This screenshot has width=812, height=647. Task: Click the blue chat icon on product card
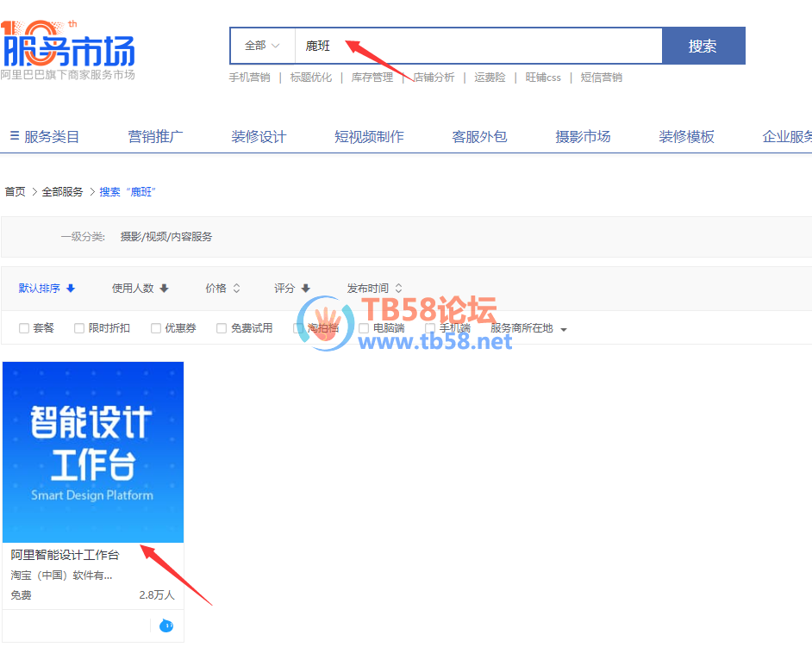click(x=166, y=625)
